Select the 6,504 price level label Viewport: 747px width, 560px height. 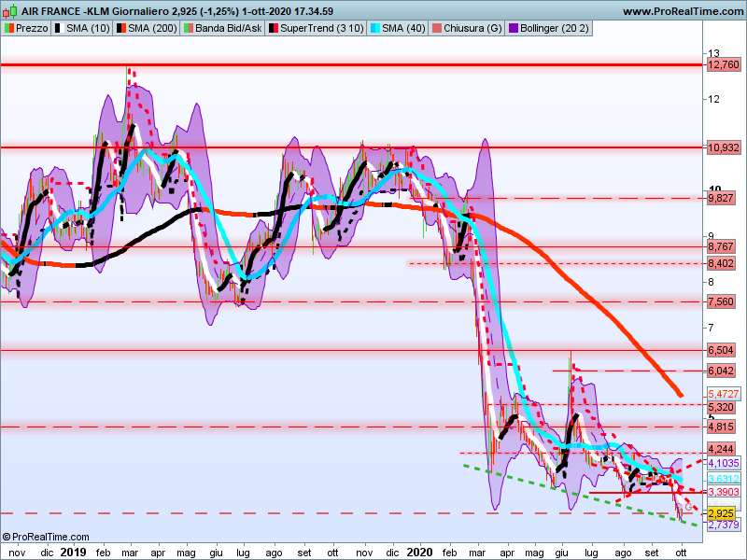pos(720,351)
